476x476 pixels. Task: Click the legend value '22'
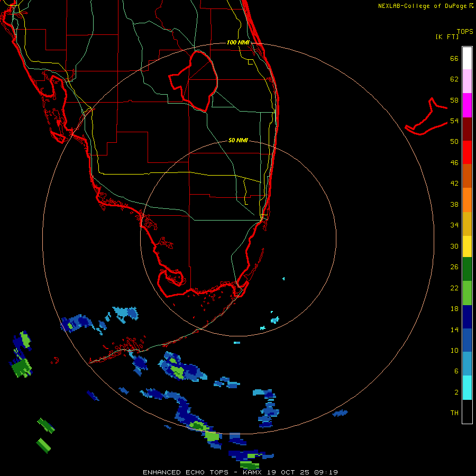[x=454, y=288]
